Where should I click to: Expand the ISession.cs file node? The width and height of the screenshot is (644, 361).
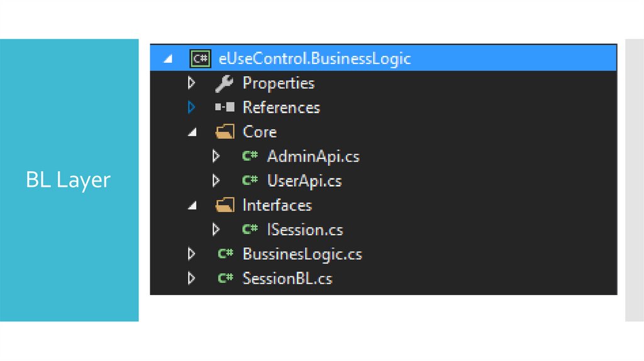pos(216,230)
